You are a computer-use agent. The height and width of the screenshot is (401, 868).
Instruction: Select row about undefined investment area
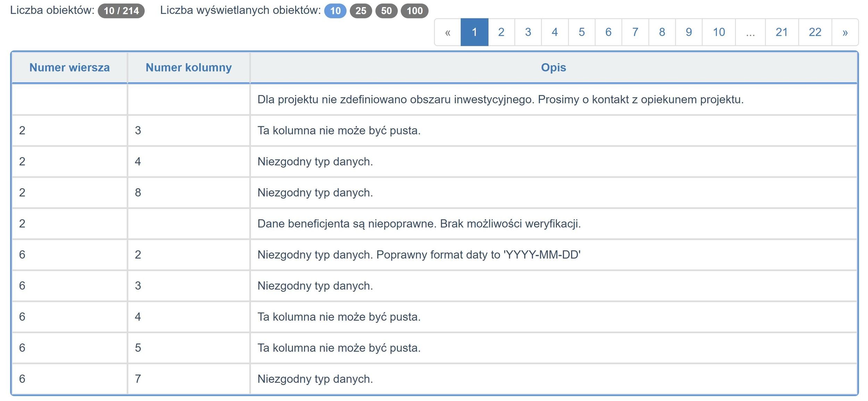pos(500,100)
